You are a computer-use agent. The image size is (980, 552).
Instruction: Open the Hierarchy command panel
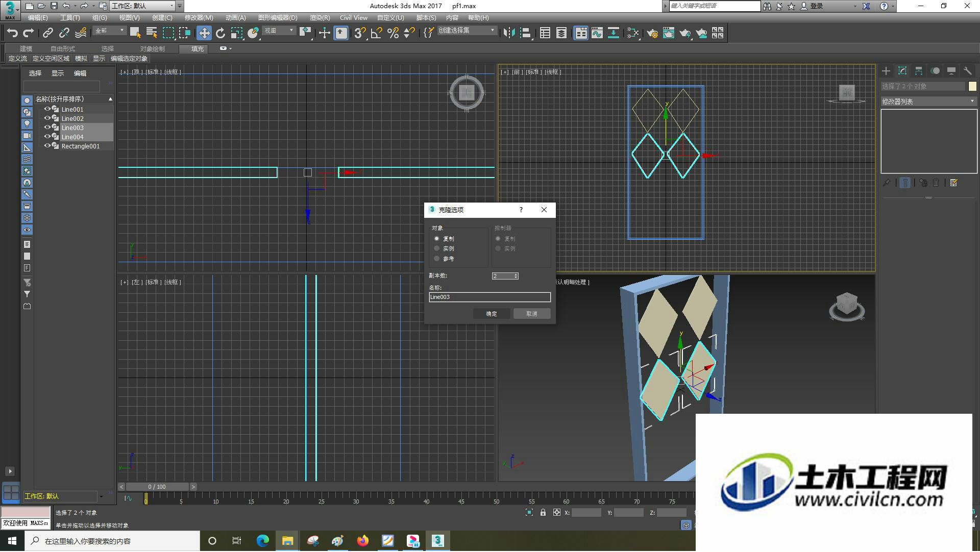pos(919,71)
